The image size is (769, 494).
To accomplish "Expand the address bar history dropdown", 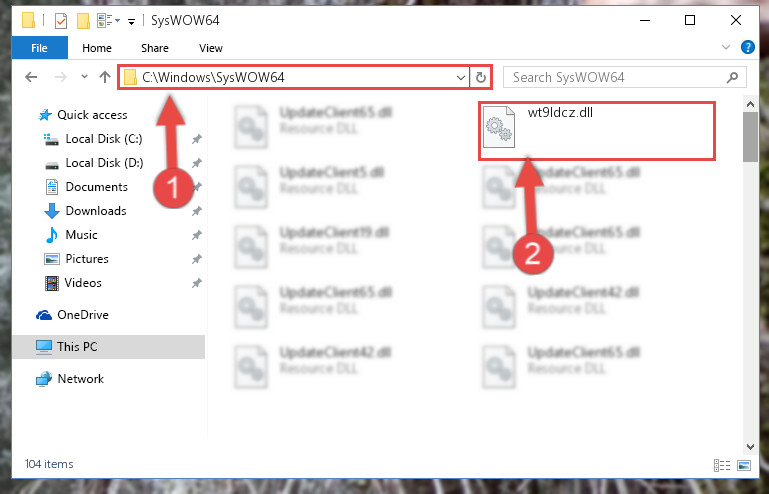I will point(461,78).
